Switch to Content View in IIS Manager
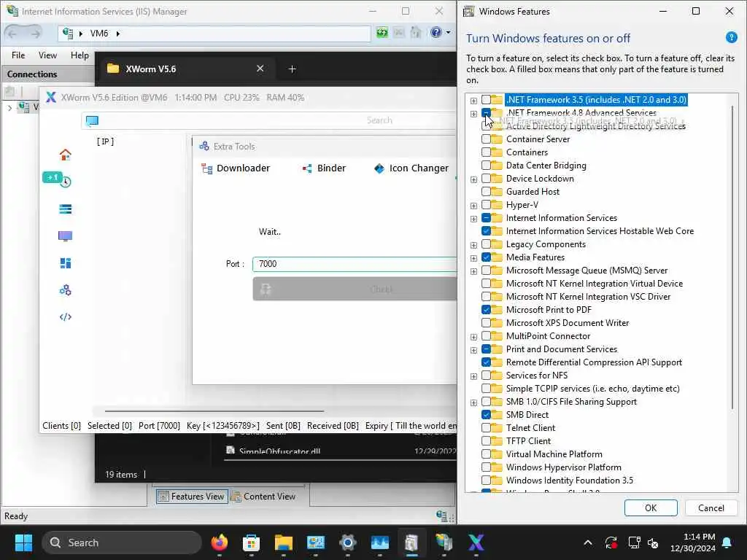This screenshot has width=747, height=560. coord(263,496)
